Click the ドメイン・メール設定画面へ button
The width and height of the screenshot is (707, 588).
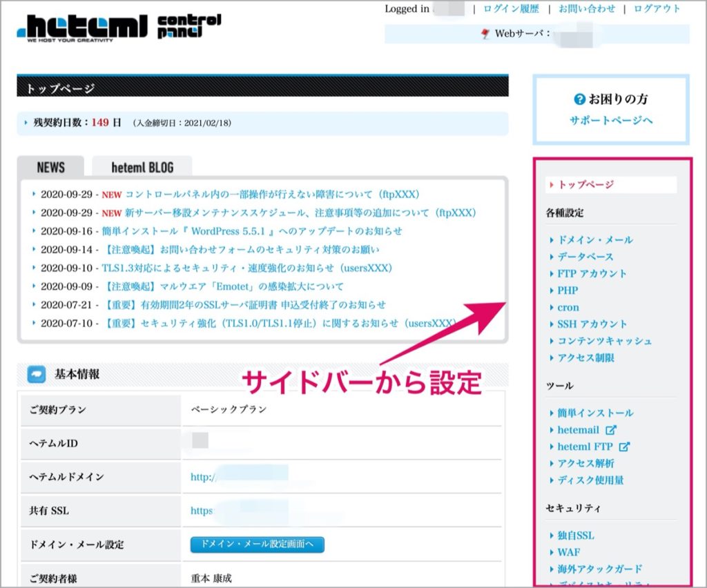point(257,545)
